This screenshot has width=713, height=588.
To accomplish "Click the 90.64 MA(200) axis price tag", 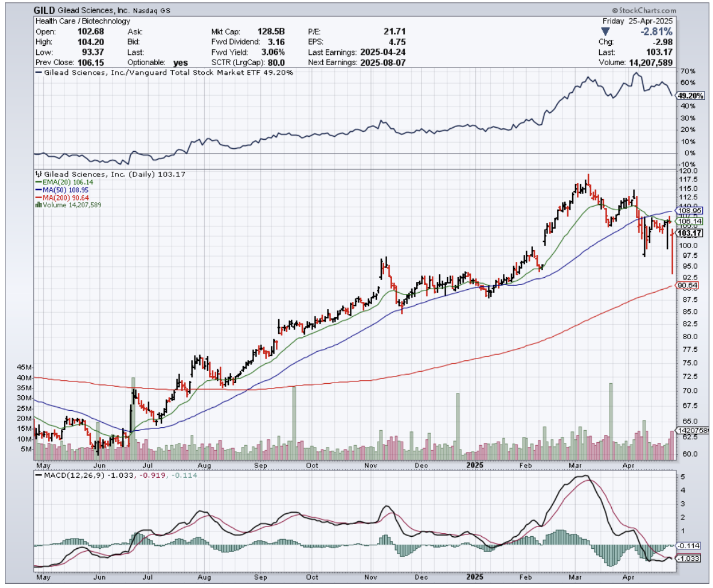I will [687, 285].
